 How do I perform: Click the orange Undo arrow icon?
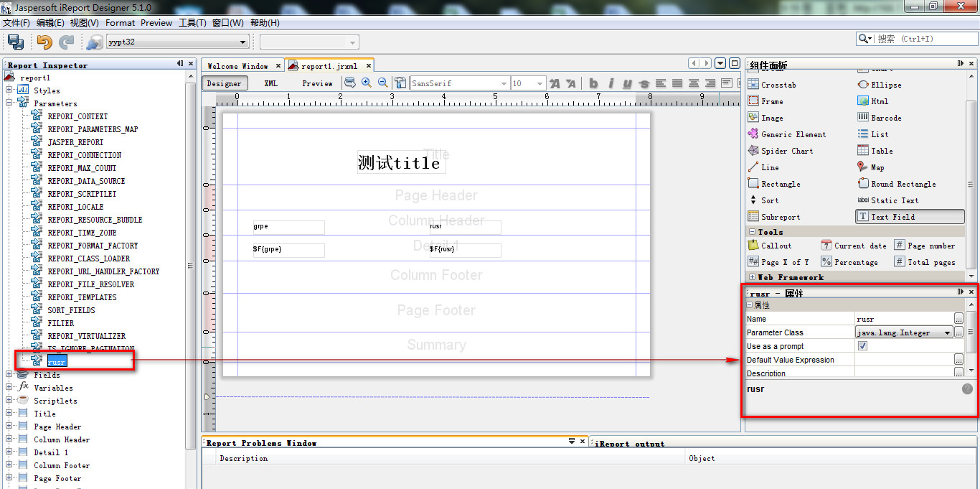tap(44, 42)
